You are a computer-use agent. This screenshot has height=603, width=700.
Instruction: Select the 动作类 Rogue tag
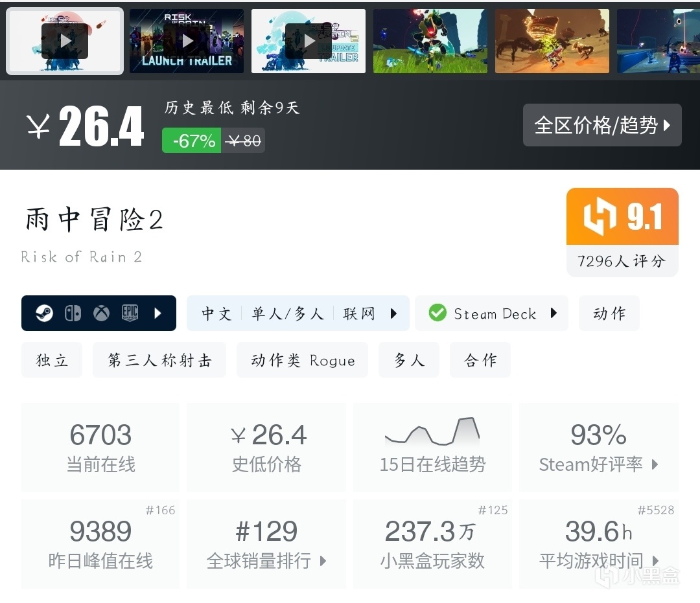point(303,360)
